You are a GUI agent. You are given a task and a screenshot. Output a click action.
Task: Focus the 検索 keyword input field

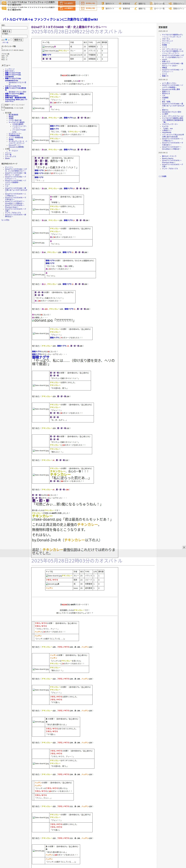point(14,28)
